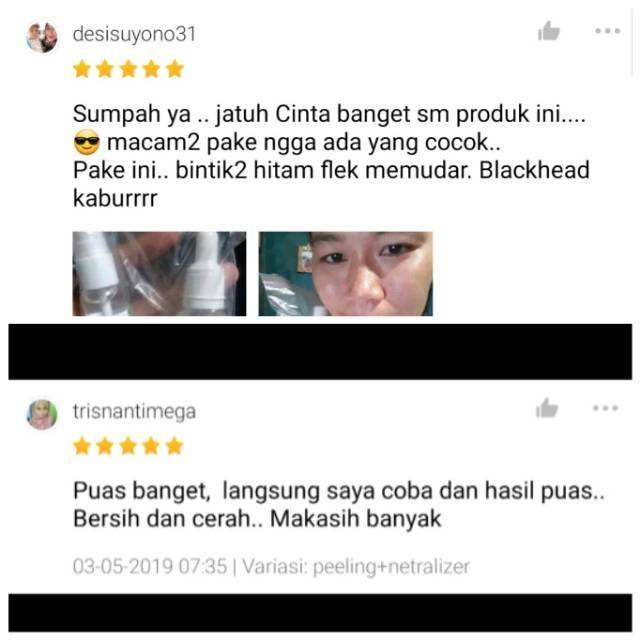The width and height of the screenshot is (640, 640).
Task: Open desisuyono31's profile avatar
Action: (x=42, y=38)
